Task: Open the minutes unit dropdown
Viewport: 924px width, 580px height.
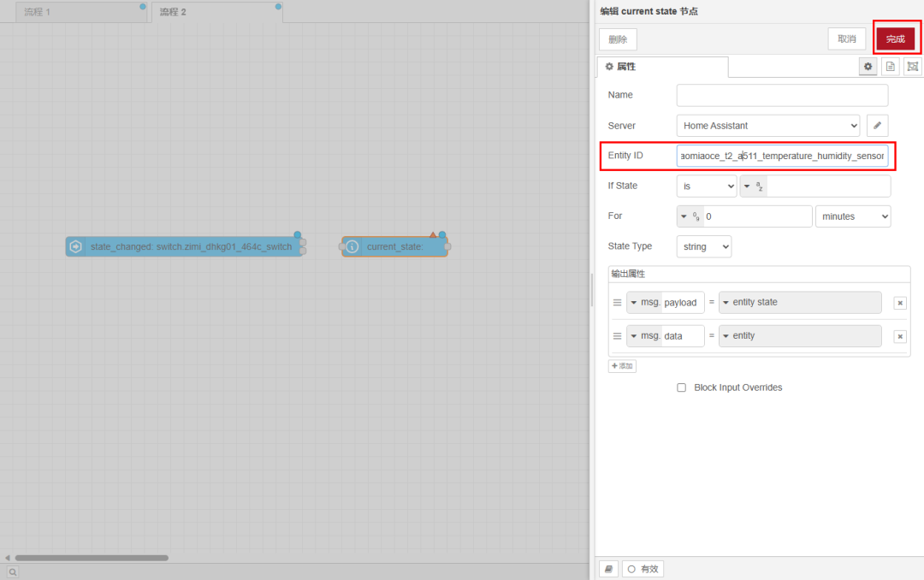Action: coord(853,216)
